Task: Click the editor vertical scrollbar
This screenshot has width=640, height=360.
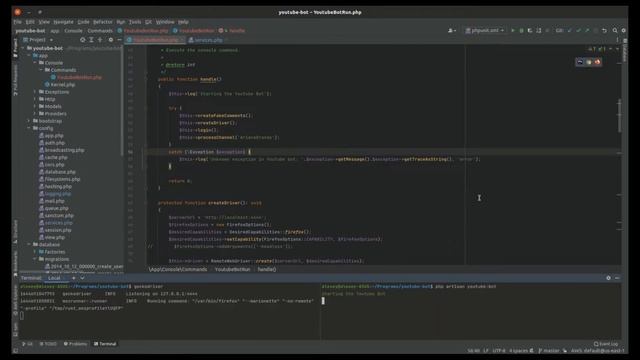Action: point(620,116)
